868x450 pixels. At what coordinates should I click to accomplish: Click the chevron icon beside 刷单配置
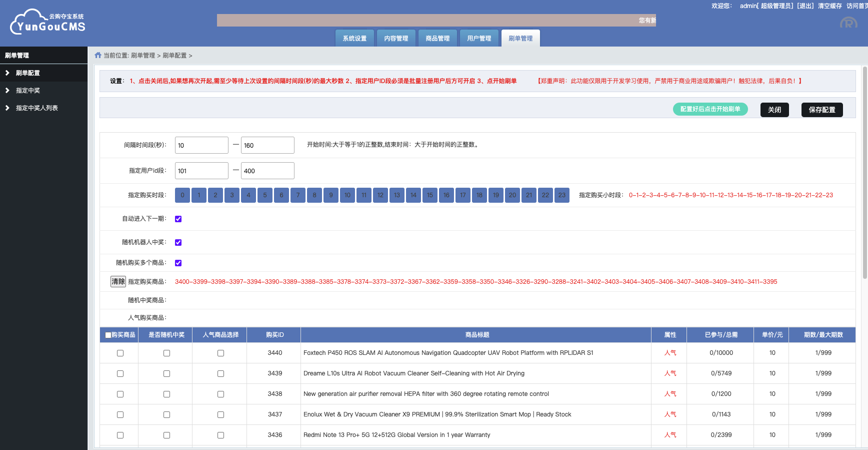coord(7,73)
